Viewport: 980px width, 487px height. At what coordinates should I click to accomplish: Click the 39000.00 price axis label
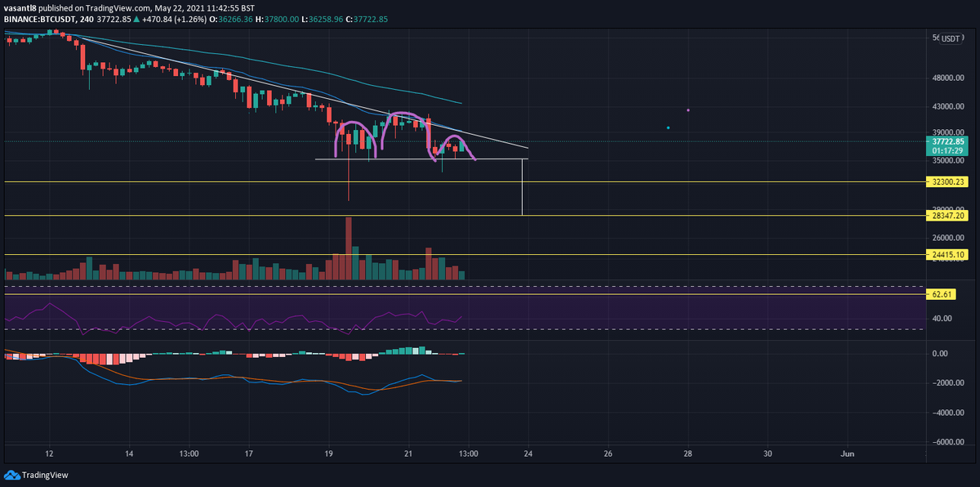pyautogui.click(x=948, y=132)
